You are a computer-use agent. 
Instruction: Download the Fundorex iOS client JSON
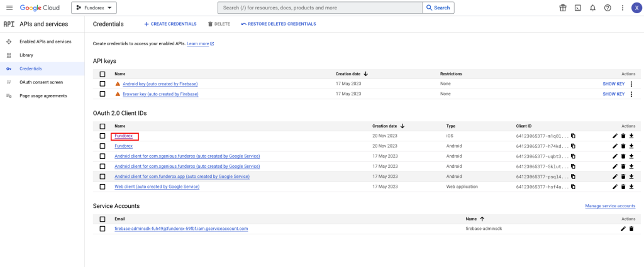pyautogui.click(x=631, y=136)
